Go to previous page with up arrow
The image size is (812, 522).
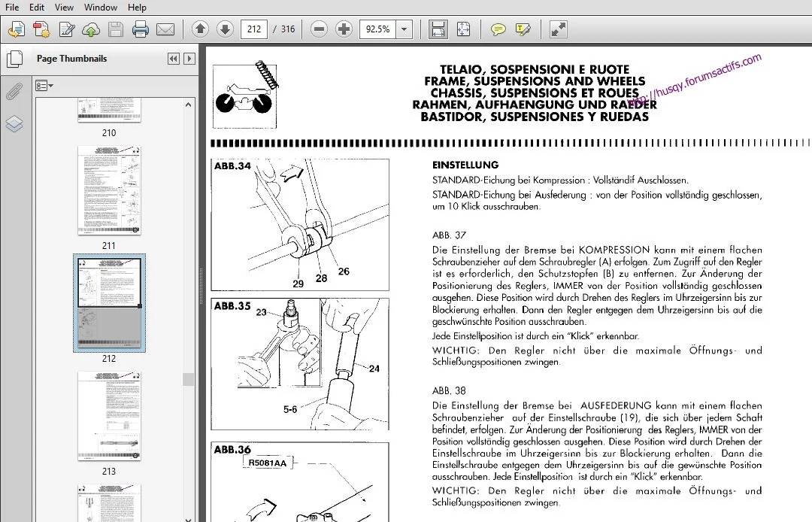(x=201, y=29)
